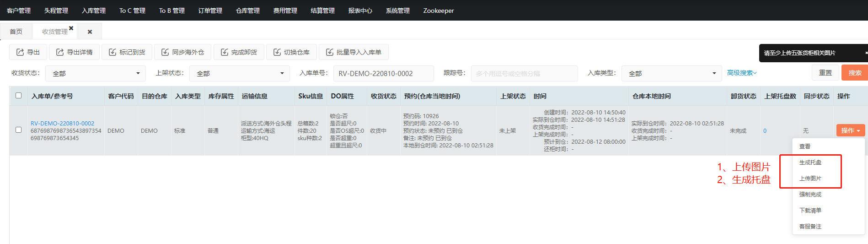Open the 订单管理 menu

click(x=210, y=11)
